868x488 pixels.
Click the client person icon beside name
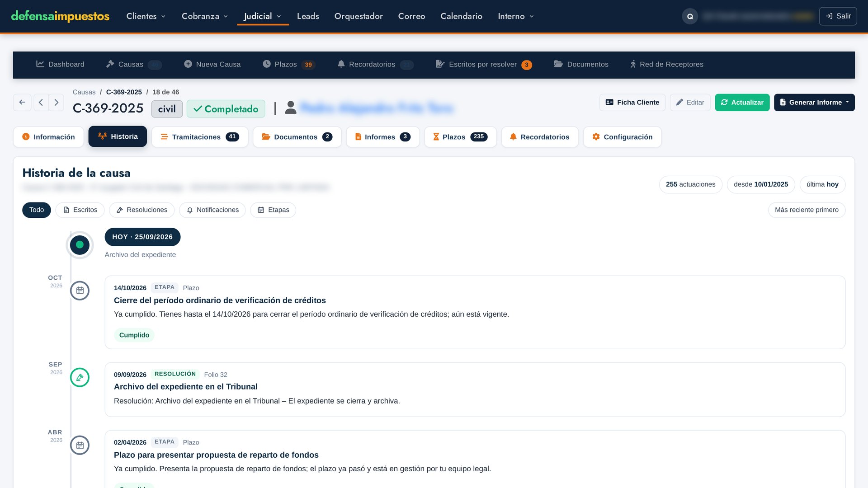click(291, 108)
